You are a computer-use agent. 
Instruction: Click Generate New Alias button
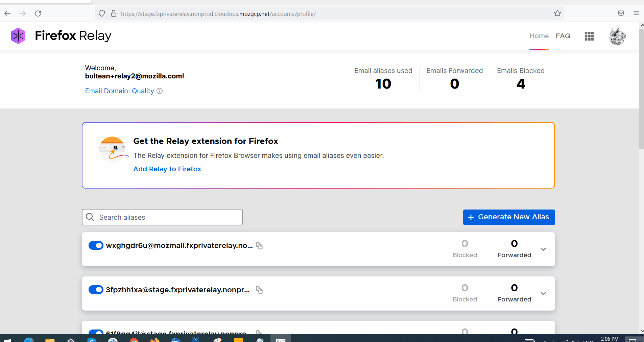pyautogui.click(x=509, y=217)
